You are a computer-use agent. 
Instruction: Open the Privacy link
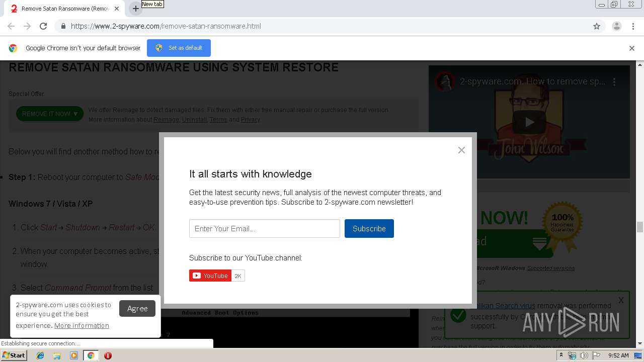[x=251, y=120]
